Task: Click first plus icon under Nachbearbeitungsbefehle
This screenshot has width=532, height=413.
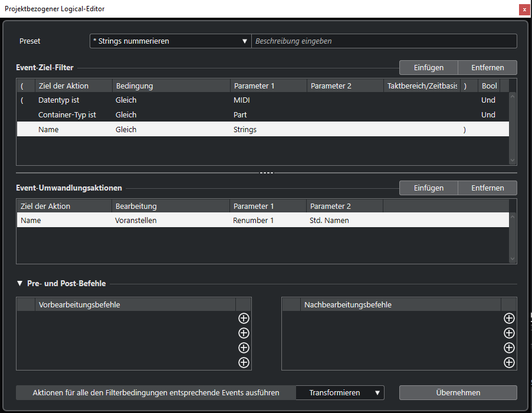Action: [509, 318]
